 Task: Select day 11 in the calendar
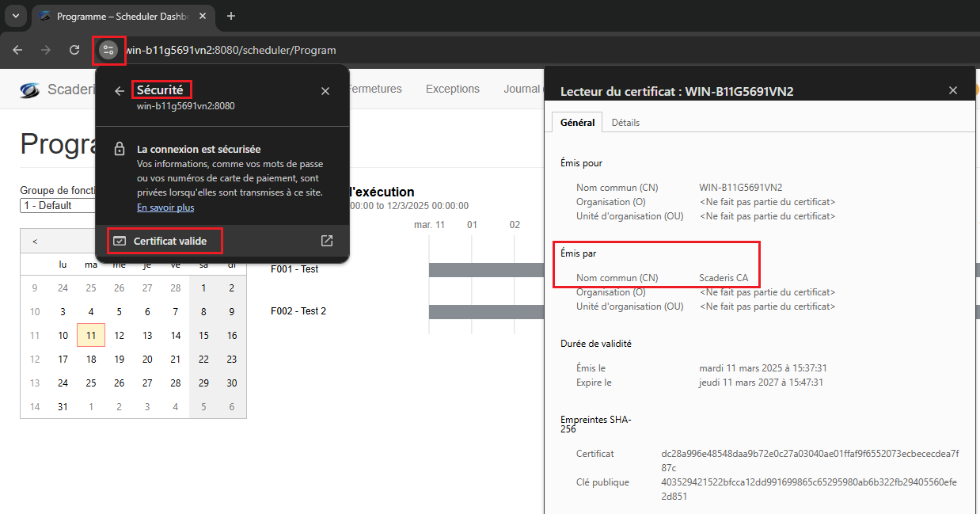(x=91, y=336)
